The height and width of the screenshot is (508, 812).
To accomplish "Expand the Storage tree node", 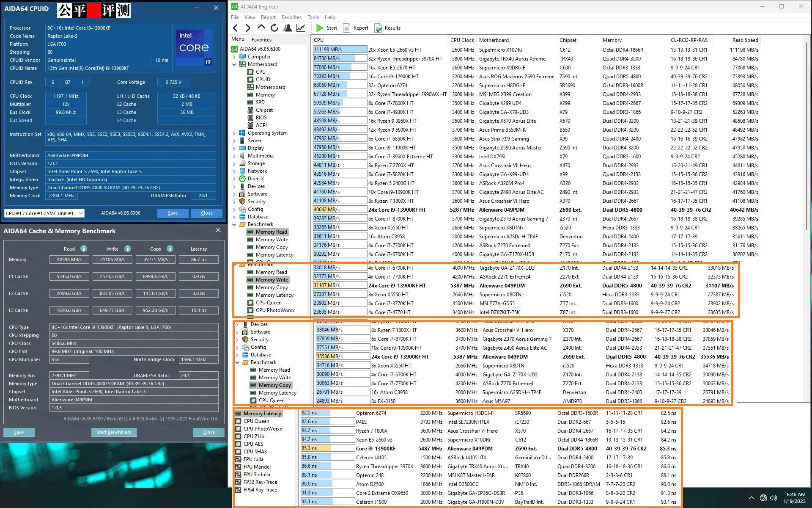I will tap(234, 163).
